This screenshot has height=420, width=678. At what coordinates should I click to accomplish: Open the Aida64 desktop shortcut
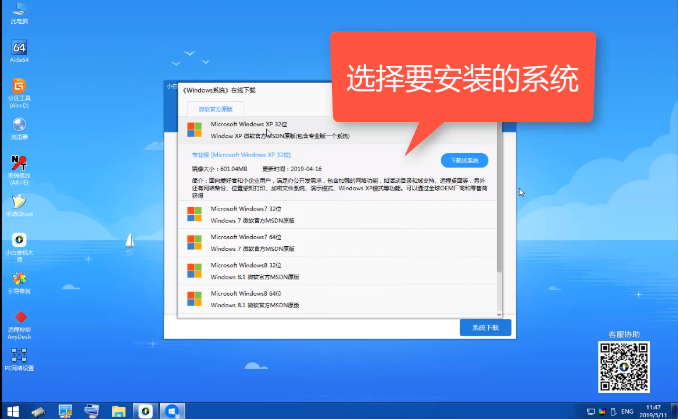pyautogui.click(x=19, y=50)
